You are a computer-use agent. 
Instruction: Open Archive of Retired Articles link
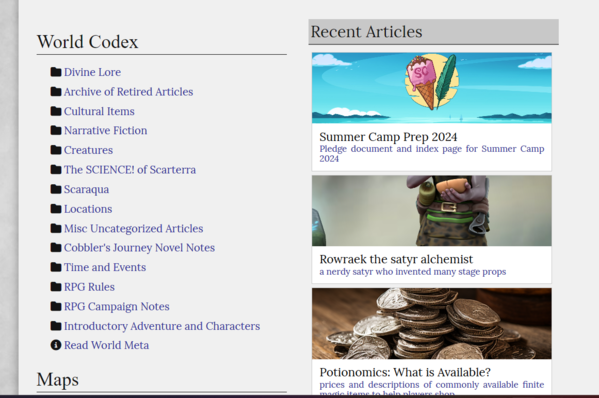click(128, 92)
